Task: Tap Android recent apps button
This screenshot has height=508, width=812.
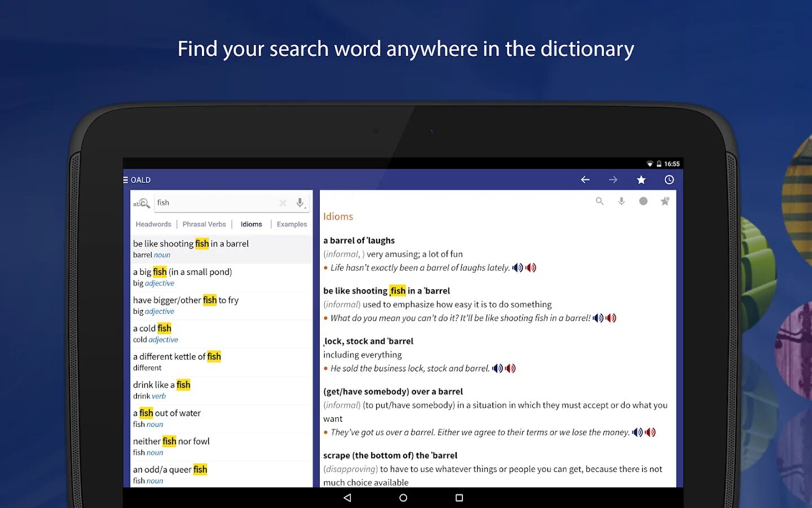Action: pyautogui.click(x=459, y=498)
